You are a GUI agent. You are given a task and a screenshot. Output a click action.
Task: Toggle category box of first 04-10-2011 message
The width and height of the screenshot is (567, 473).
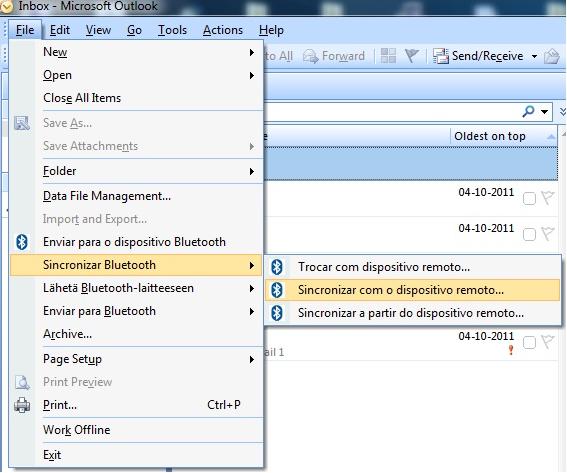[x=529, y=199]
